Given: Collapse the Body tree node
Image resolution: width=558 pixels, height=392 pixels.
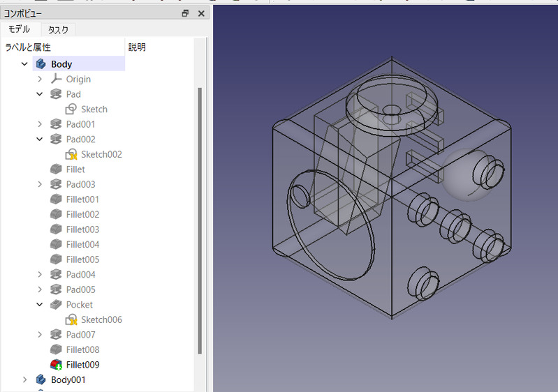Looking at the screenshot, I should coord(24,64).
